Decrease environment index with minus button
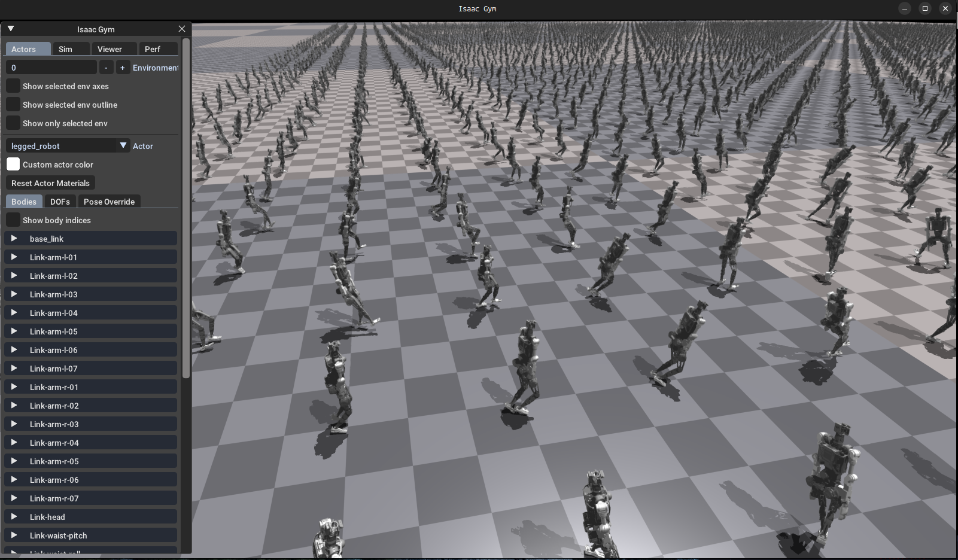The width and height of the screenshot is (958, 560). [106, 68]
